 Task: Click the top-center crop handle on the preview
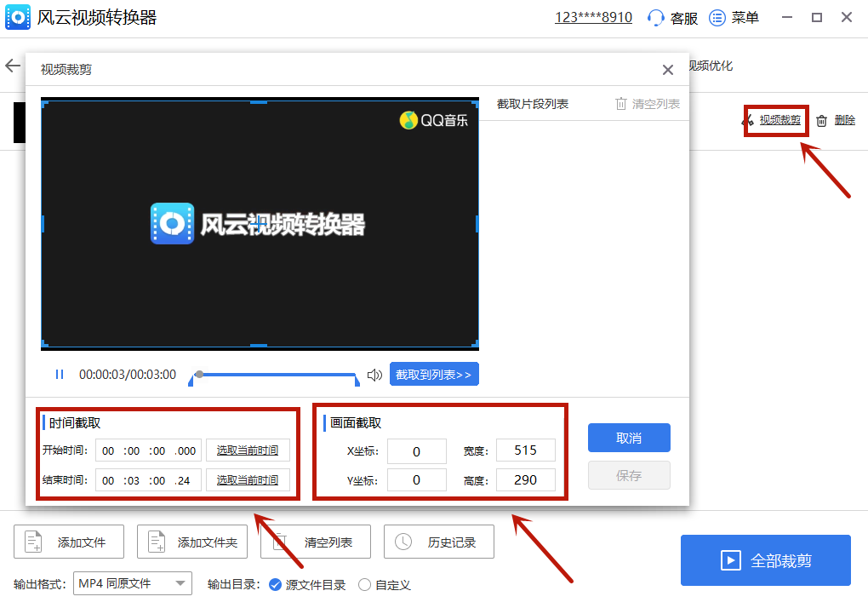pos(259,102)
